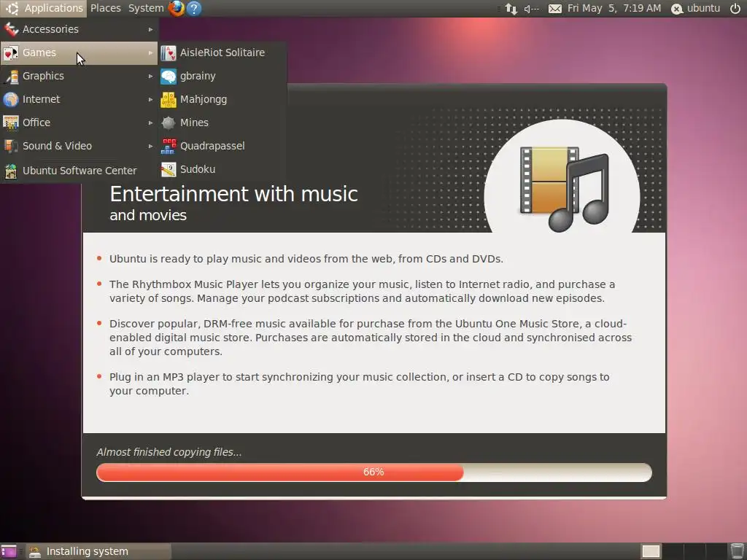Viewport: 747px width, 560px height.
Task: Click the Mahjongg tiles icon
Action: click(169, 99)
